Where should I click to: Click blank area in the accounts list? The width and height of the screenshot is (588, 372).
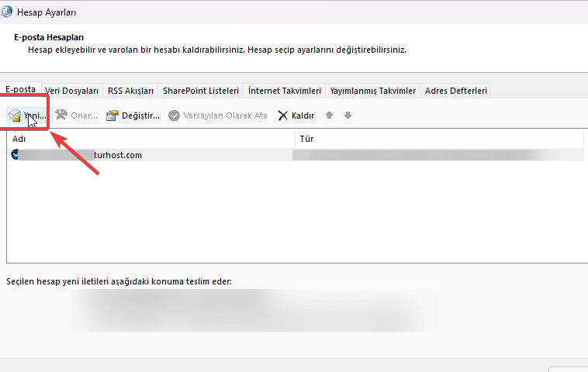(295, 217)
